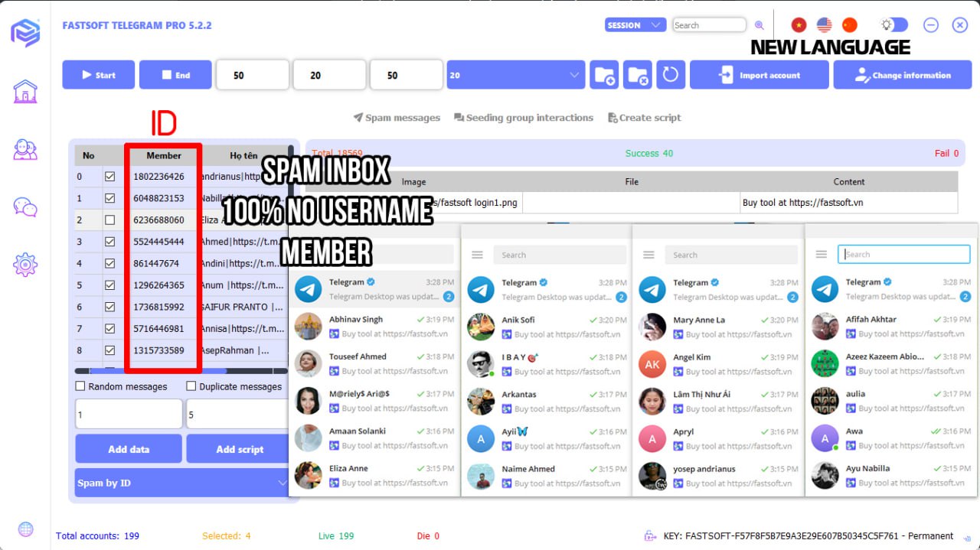Screen dimensions: 980x550
Task: Click the Import account button
Action: (759, 74)
